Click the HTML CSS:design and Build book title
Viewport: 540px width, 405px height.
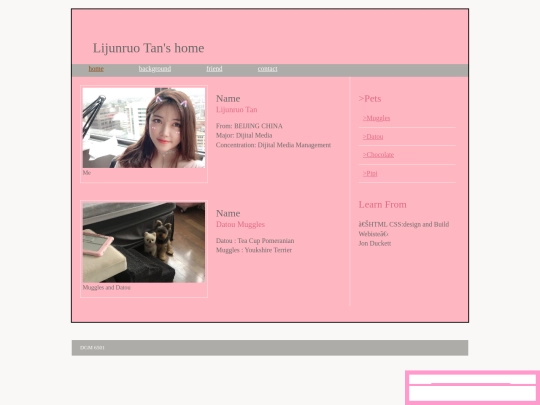404,229
